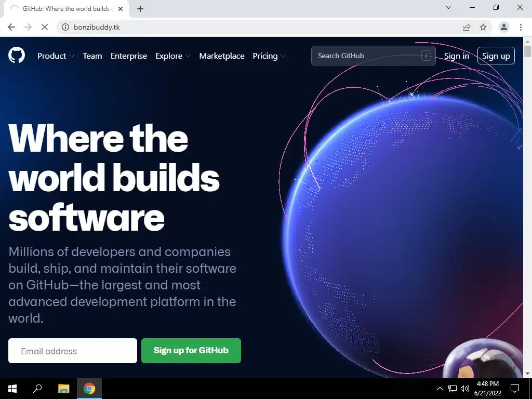Bookmark this tab with the star icon
This screenshot has height=399, width=532.
483,27
